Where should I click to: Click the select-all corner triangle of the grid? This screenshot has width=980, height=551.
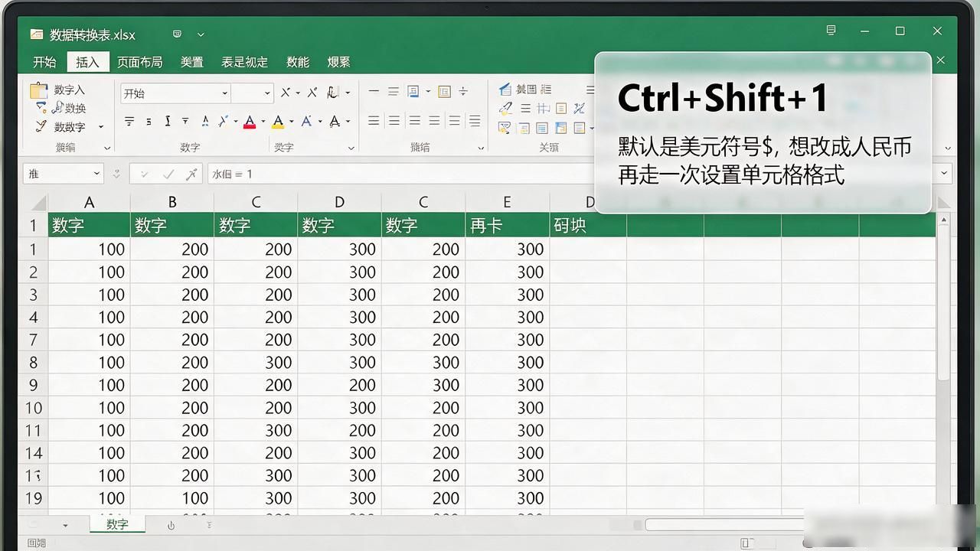38,203
